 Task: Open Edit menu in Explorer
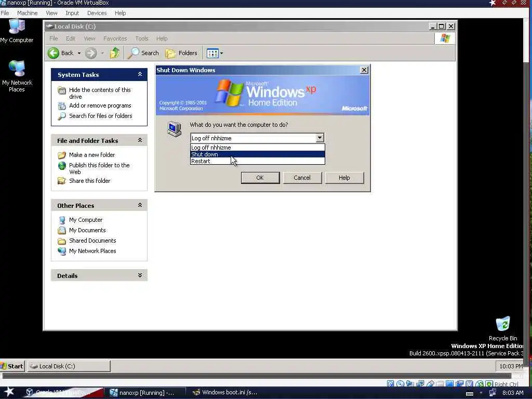click(x=71, y=38)
